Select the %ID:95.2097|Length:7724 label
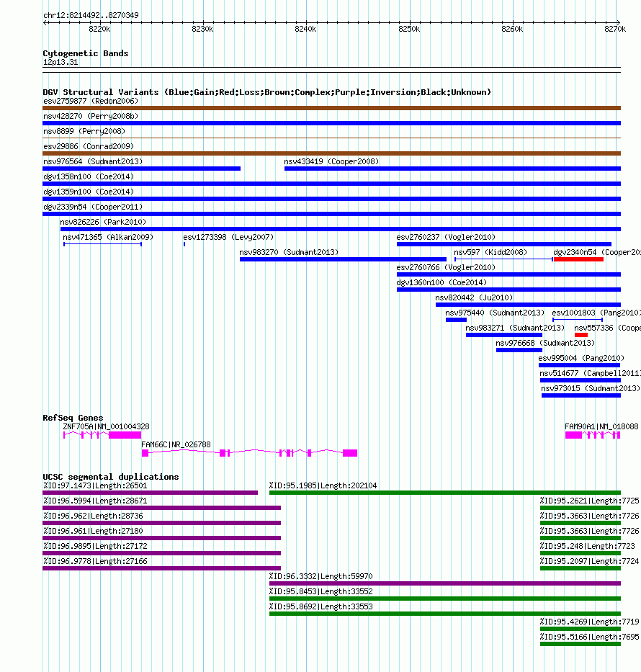Screen dimensions: 641x672 pos(590,561)
